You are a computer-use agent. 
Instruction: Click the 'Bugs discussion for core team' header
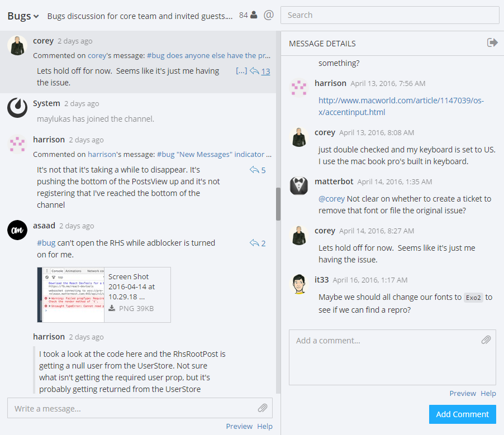pos(140,16)
